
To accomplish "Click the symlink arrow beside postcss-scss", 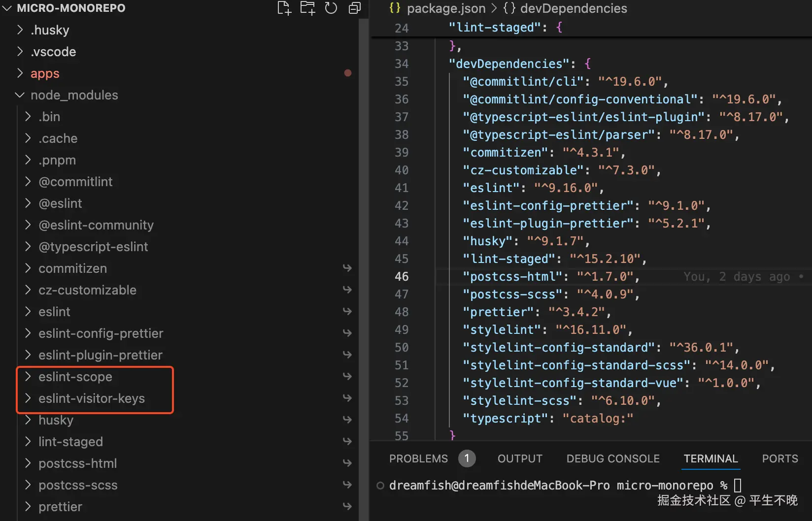I will (x=347, y=485).
